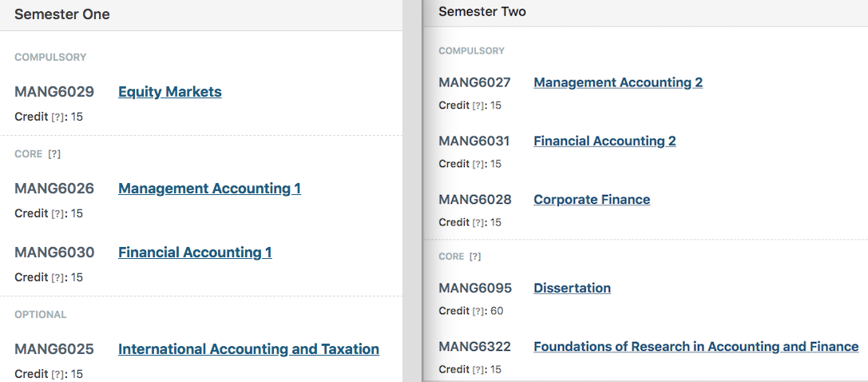Screen dimensions: 868x382
Task: Click credit help [?] under Equity Markets
Action: click(x=57, y=117)
